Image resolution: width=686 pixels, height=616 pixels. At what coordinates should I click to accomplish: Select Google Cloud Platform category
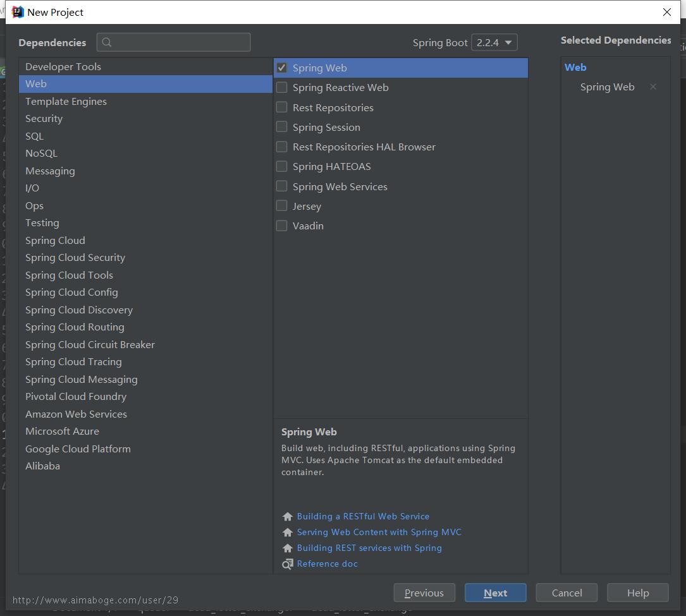(145, 449)
